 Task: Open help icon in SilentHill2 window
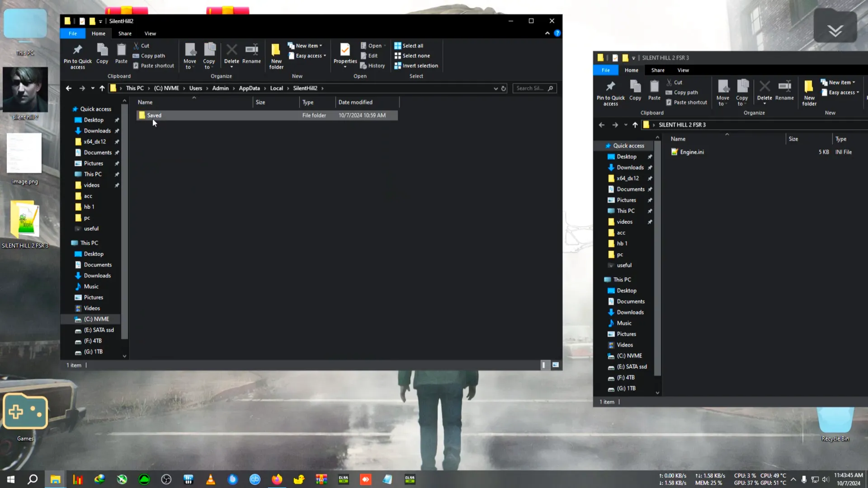(x=557, y=33)
